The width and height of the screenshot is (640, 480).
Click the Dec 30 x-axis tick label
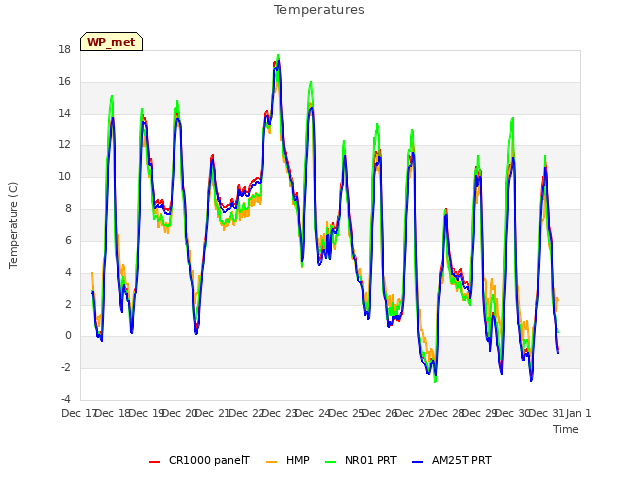coord(512,413)
